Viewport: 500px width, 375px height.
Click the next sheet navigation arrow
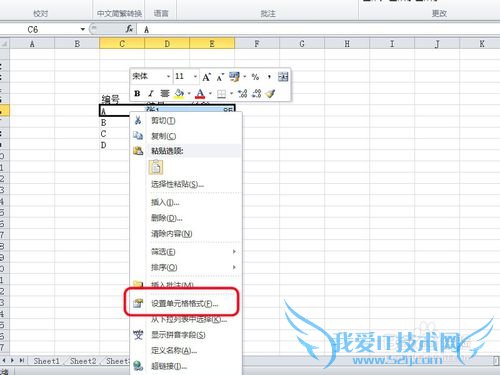[x=12, y=360]
